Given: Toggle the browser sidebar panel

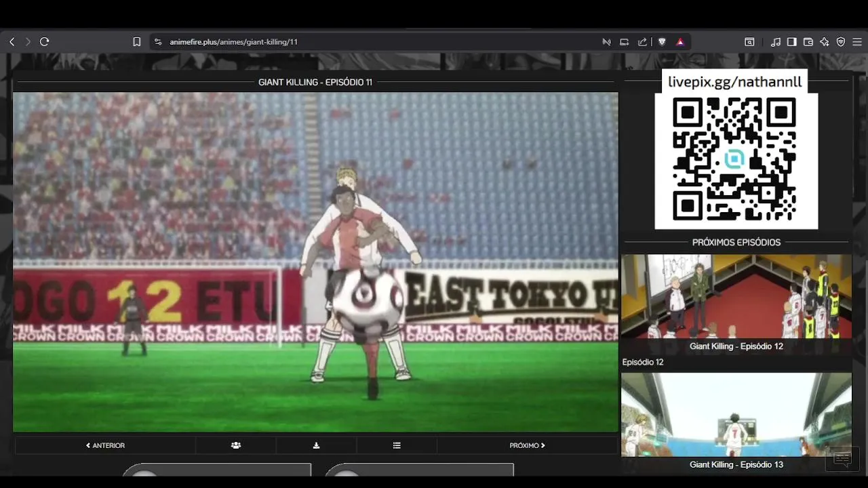Looking at the screenshot, I should [x=792, y=42].
